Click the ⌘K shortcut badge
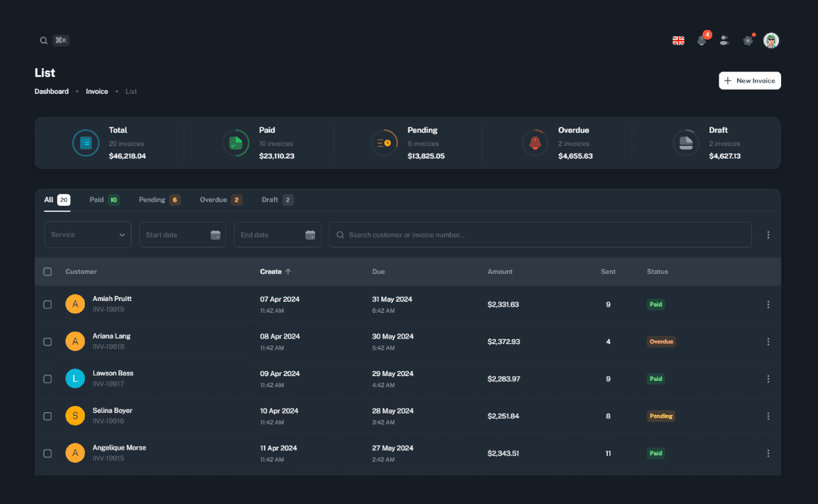The image size is (818, 504). [61, 40]
